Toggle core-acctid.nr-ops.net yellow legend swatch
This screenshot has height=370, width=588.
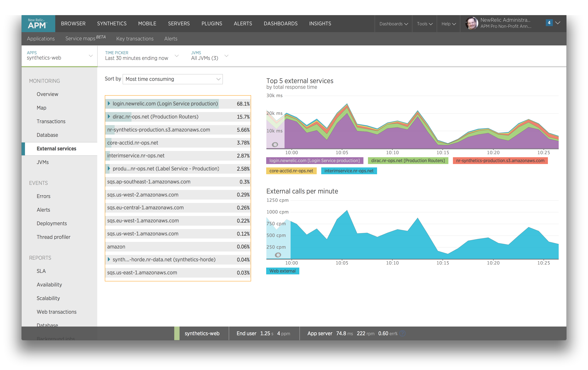pos(291,171)
